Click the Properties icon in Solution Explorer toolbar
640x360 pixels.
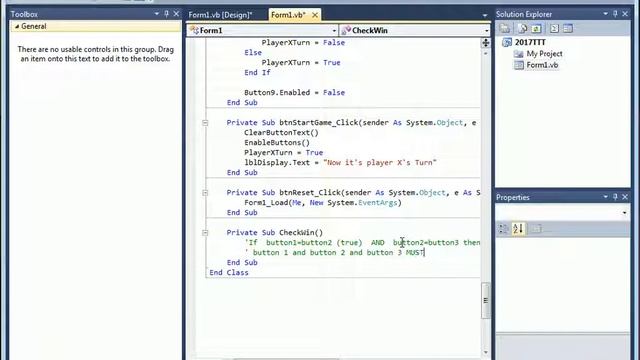tap(505, 29)
